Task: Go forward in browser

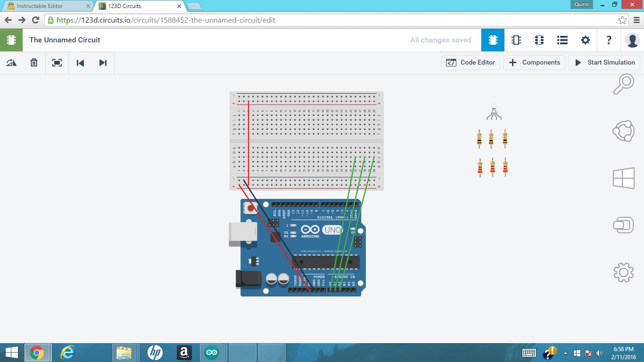Action: (22, 20)
